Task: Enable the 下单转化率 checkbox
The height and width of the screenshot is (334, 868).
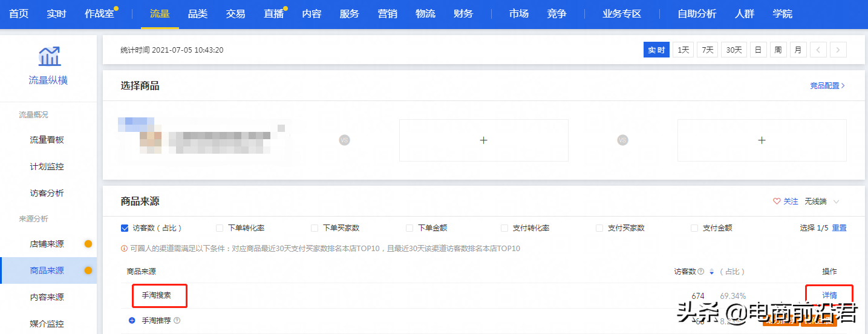Action: (220, 228)
